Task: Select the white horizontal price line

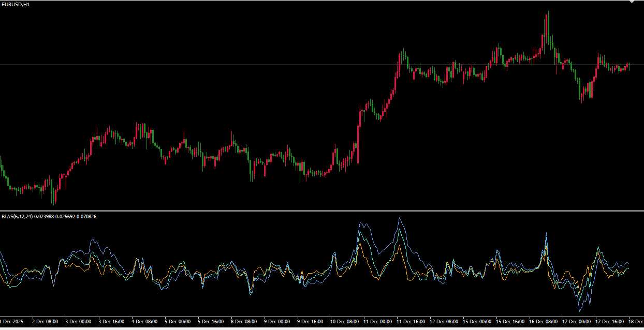Action: pyautogui.click(x=207, y=65)
